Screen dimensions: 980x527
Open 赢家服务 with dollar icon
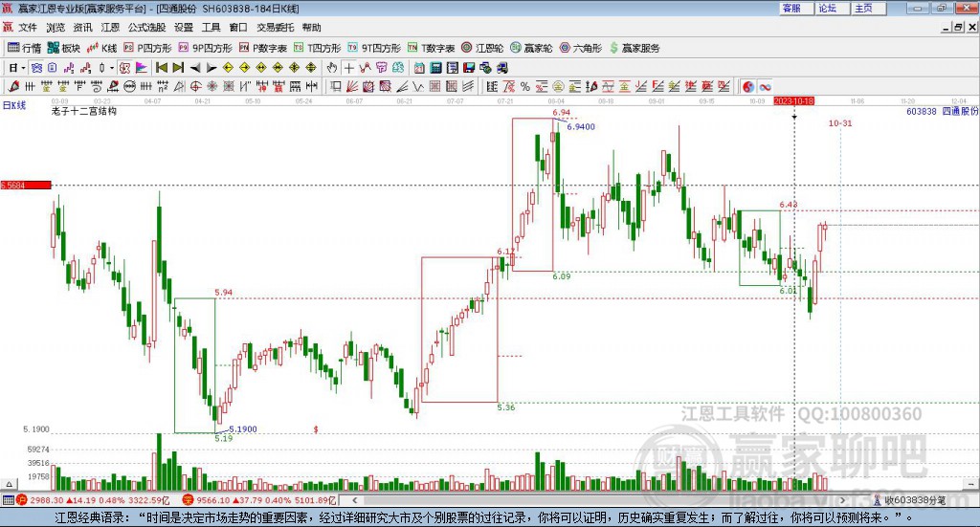(x=635, y=48)
